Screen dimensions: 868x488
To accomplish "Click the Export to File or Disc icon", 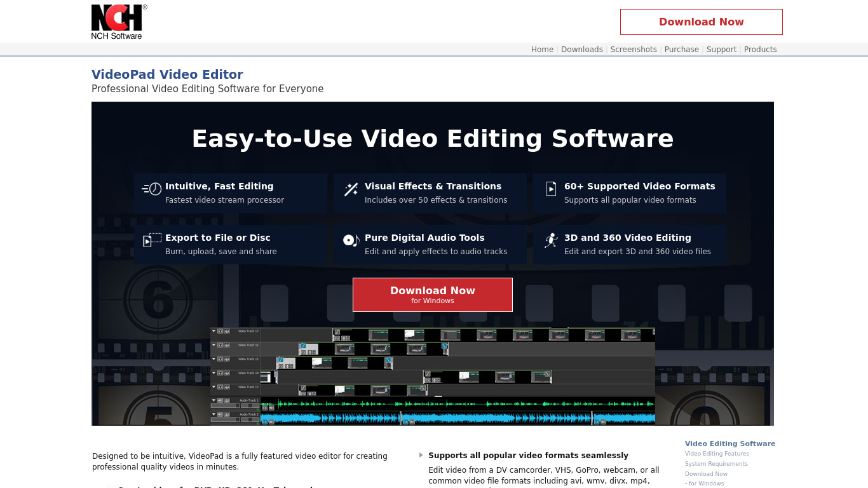I will coord(152,240).
